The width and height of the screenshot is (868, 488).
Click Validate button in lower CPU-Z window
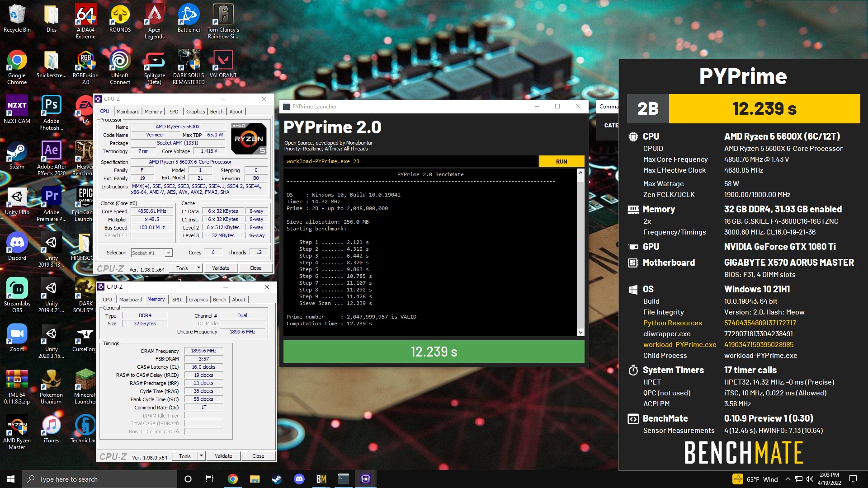(223, 456)
